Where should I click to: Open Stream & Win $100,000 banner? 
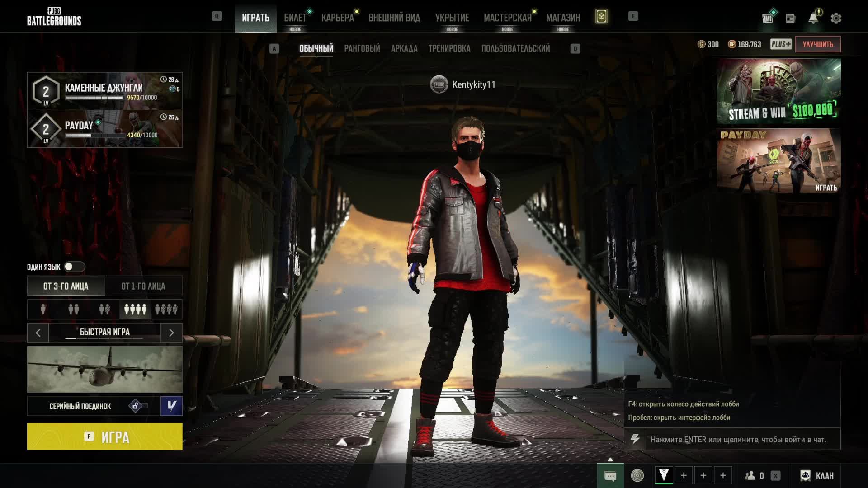click(x=778, y=91)
